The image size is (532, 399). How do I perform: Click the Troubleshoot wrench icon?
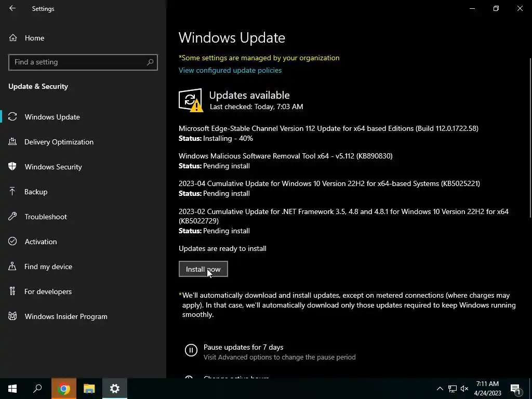pos(12,217)
